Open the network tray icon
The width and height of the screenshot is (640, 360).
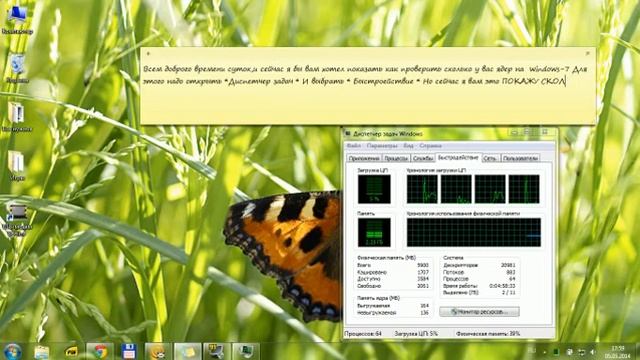pyautogui.click(x=581, y=351)
